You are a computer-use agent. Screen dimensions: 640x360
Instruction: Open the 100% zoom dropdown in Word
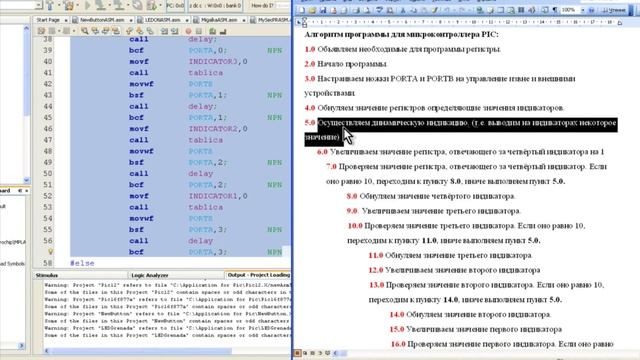[x=582, y=10]
